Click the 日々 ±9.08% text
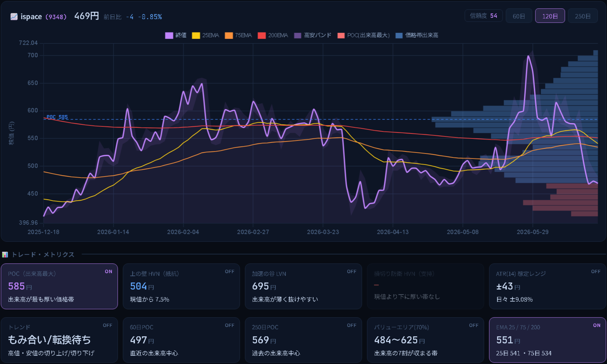607x364 pixels. click(514, 299)
